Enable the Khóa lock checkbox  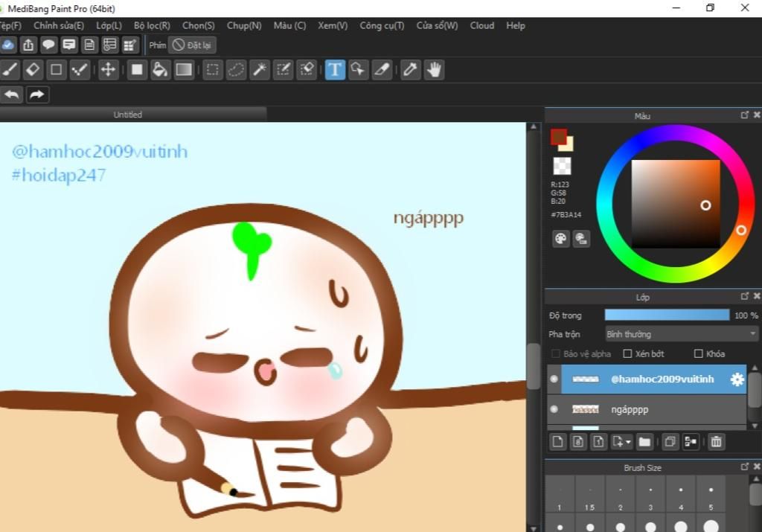pyautogui.click(x=698, y=353)
